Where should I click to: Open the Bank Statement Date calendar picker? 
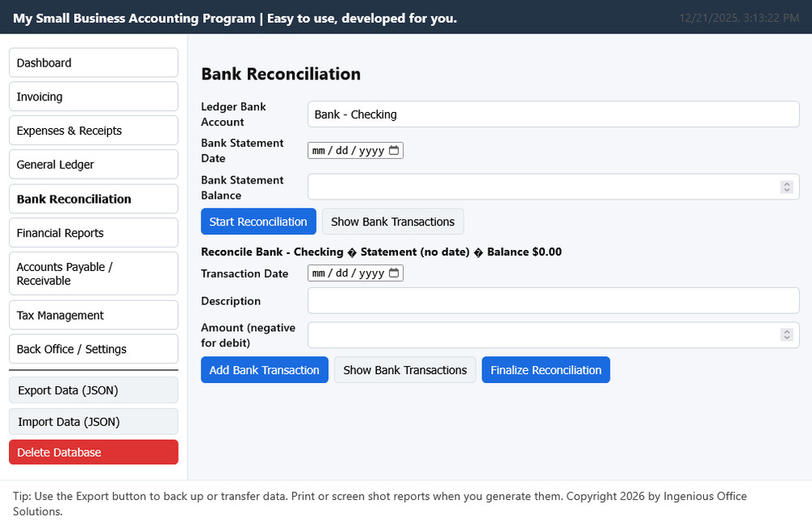tap(395, 150)
